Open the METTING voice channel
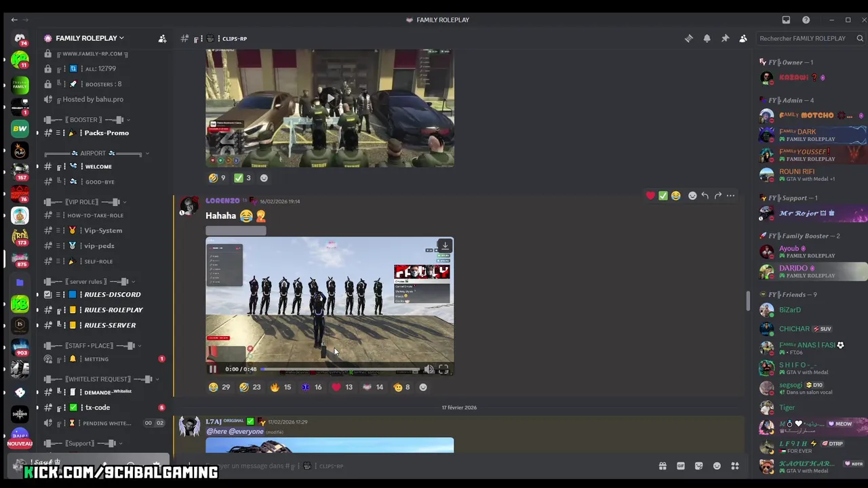 pyautogui.click(x=96, y=359)
